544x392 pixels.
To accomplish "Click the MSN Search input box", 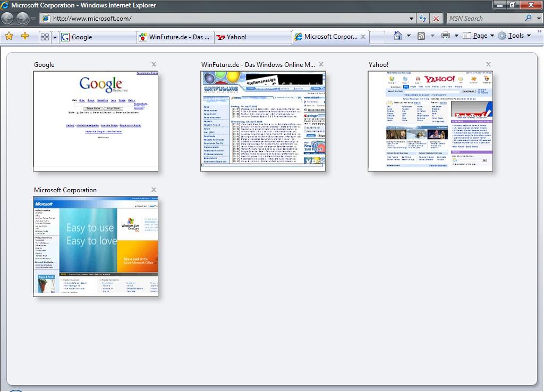I will [484, 19].
